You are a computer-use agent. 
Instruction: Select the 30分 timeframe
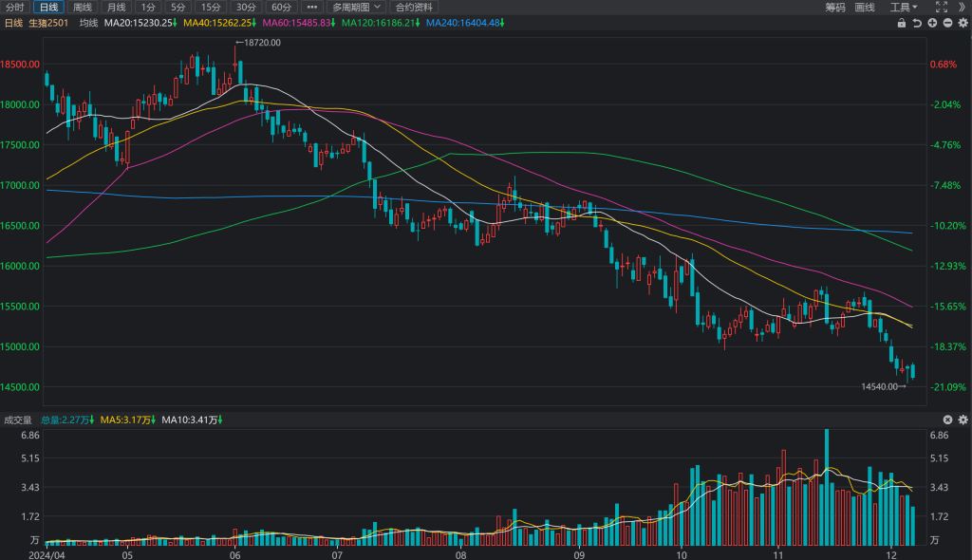coord(246,7)
